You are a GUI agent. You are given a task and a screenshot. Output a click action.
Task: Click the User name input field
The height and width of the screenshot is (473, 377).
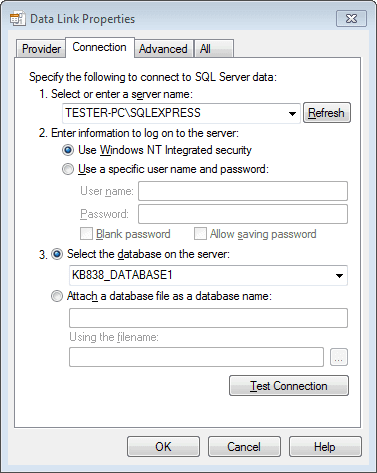(243, 191)
